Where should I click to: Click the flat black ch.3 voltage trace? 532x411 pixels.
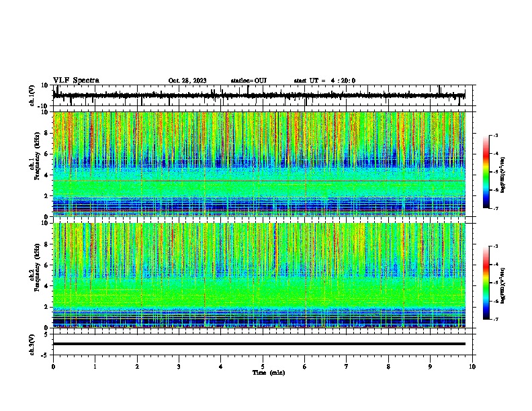pos(259,344)
